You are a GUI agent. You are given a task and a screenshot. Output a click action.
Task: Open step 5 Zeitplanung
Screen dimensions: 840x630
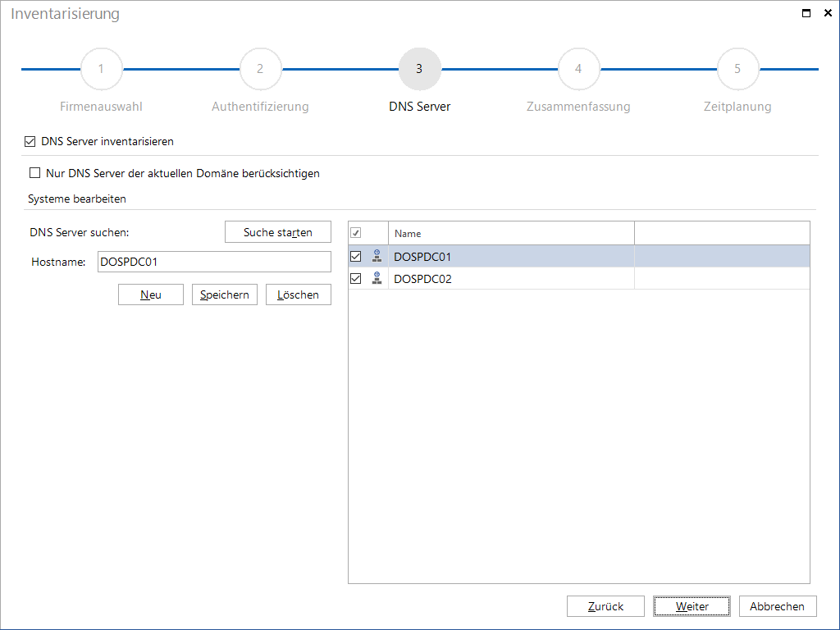(737, 69)
